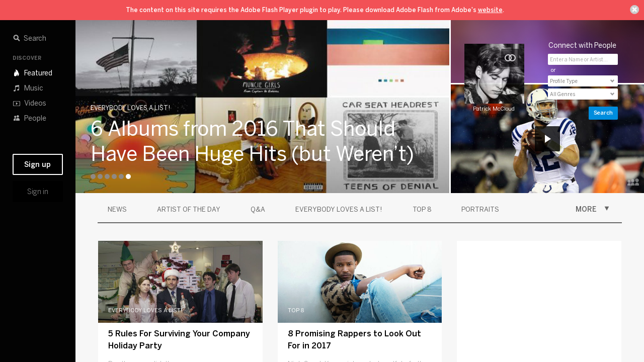Open the Videos section link
This screenshot has height=362, width=644.
click(35, 103)
